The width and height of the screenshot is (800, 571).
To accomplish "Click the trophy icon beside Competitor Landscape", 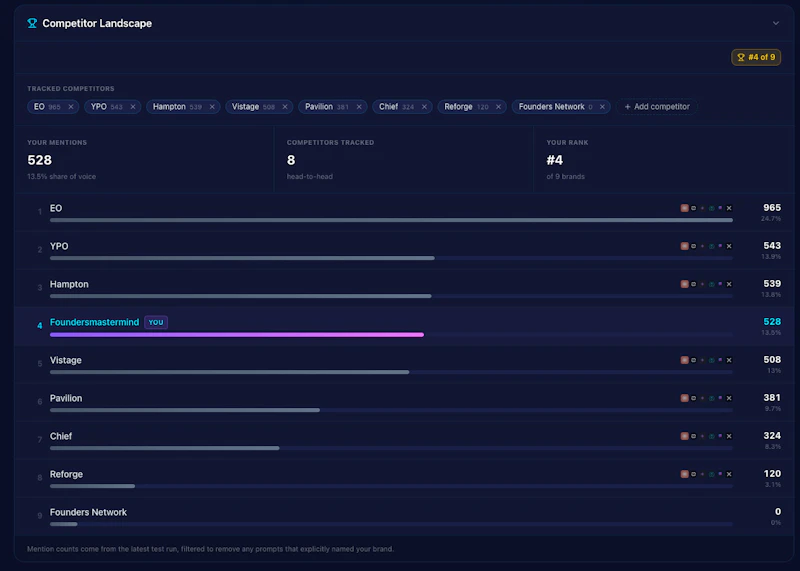I will [32, 23].
